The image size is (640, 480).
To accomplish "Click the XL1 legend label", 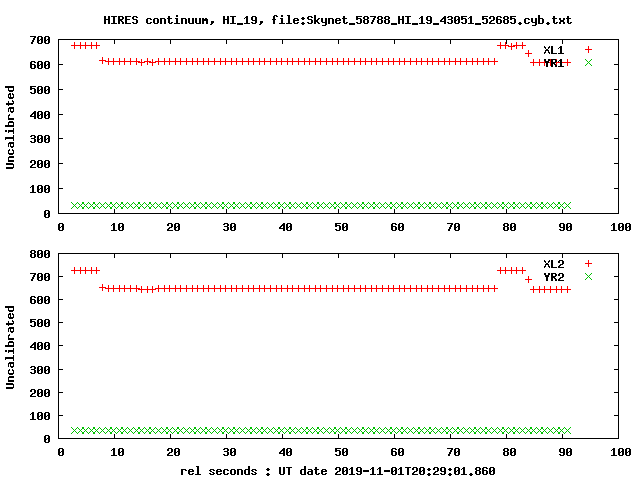I will point(553,50).
